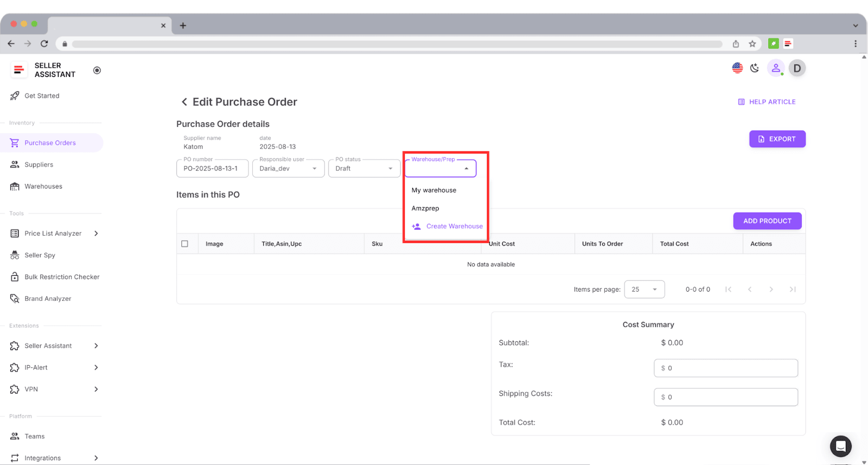Screen dimensions: 868x465
Task: Toggle dark mode with moon icon
Action: pos(755,68)
